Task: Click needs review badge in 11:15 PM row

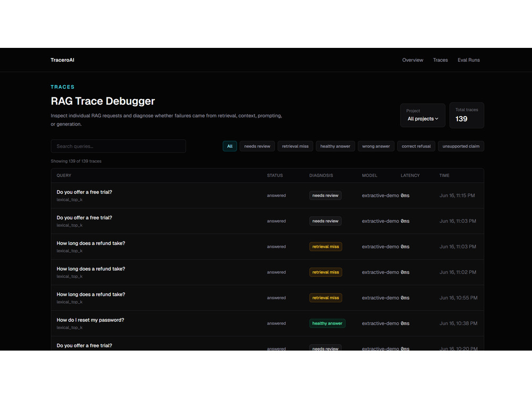Action: coord(325,195)
